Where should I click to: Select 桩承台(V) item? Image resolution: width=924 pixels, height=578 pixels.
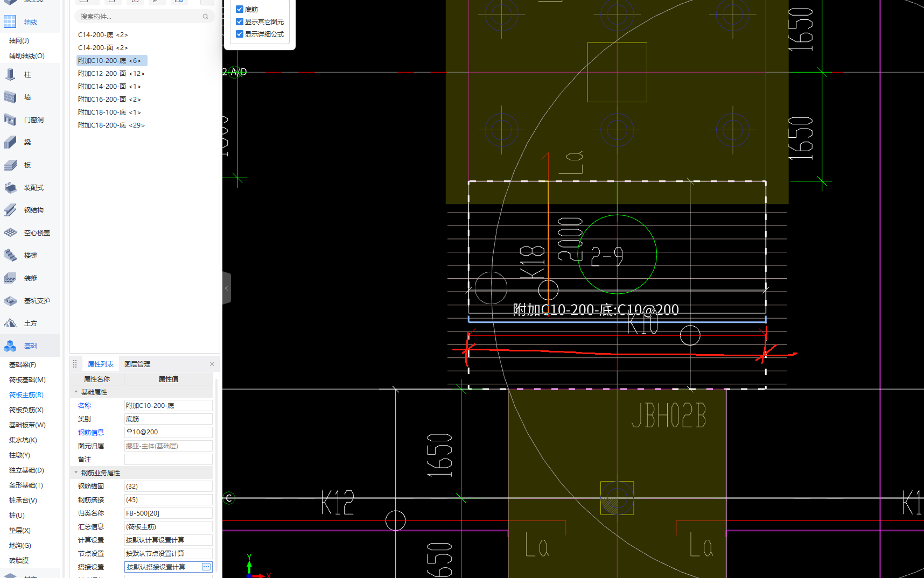click(x=23, y=501)
